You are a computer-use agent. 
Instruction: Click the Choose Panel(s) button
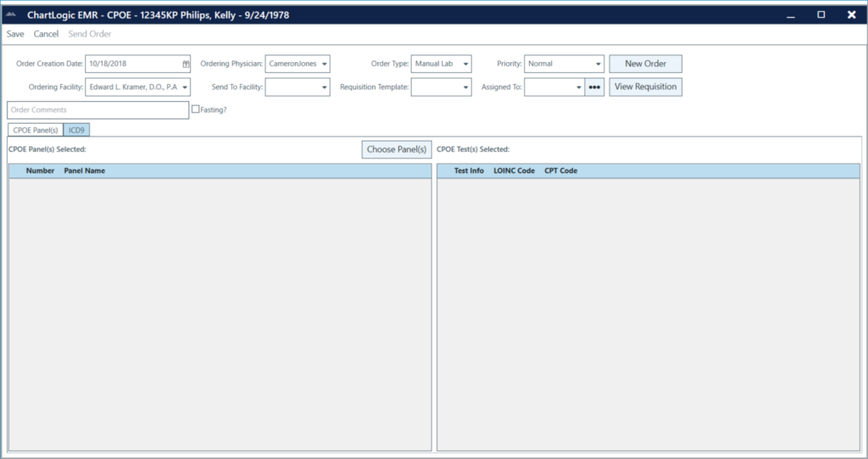(x=397, y=149)
